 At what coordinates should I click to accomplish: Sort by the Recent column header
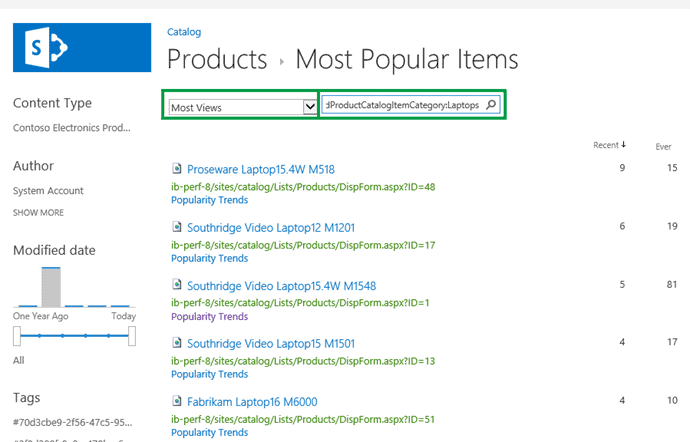tap(606, 145)
